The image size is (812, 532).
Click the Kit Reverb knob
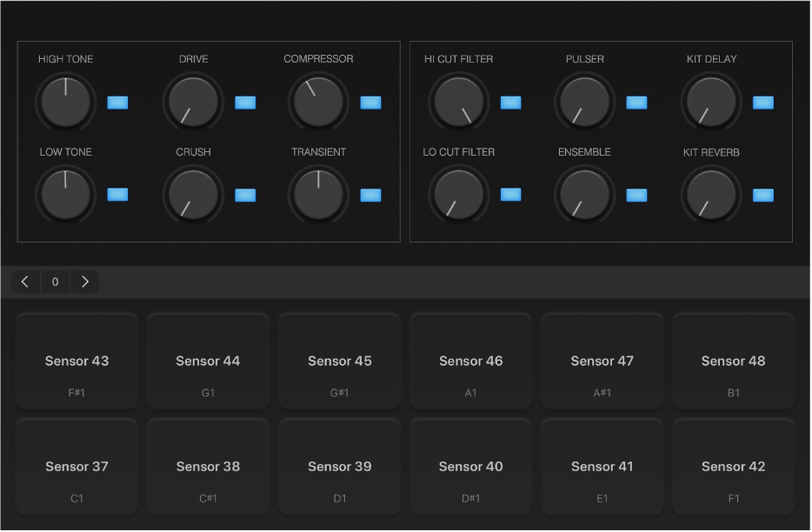710,194
